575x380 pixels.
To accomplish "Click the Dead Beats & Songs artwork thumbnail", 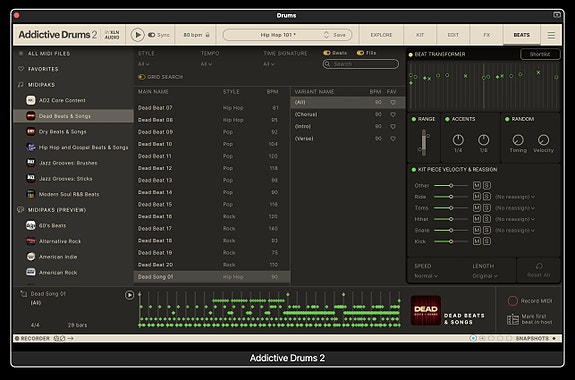I will click(x=426, y=311).
